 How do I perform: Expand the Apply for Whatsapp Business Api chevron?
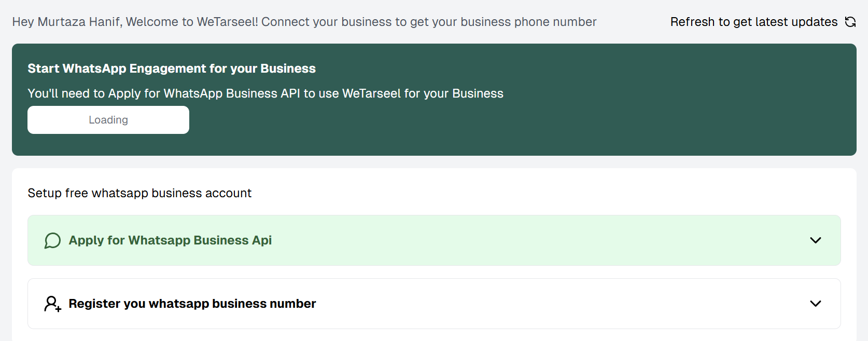pos(816,240)
